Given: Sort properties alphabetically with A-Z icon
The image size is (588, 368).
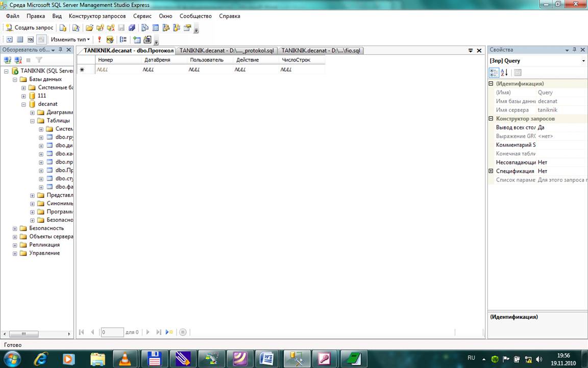Looking at the screenshot, I should pos(504,73).
